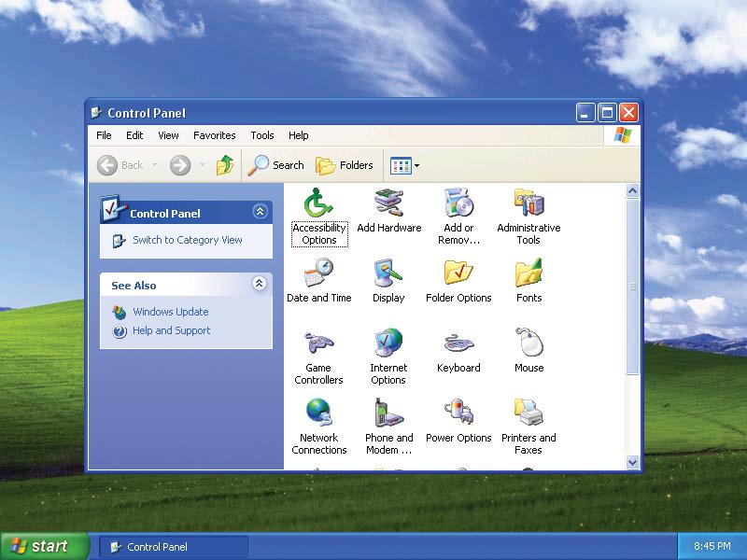Screen dimensions: 747x560
Task: Click the Views toolbar icon
Action: [401, 166]
